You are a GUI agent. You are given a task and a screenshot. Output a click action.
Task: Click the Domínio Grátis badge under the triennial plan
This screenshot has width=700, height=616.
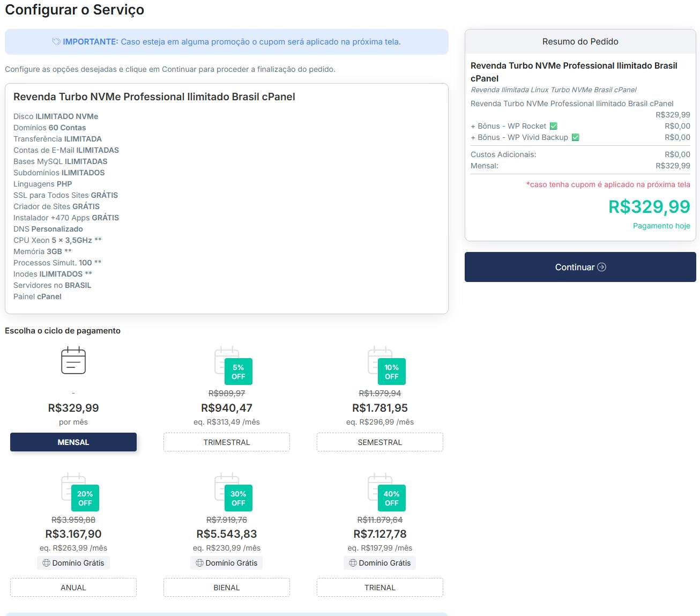380,563
